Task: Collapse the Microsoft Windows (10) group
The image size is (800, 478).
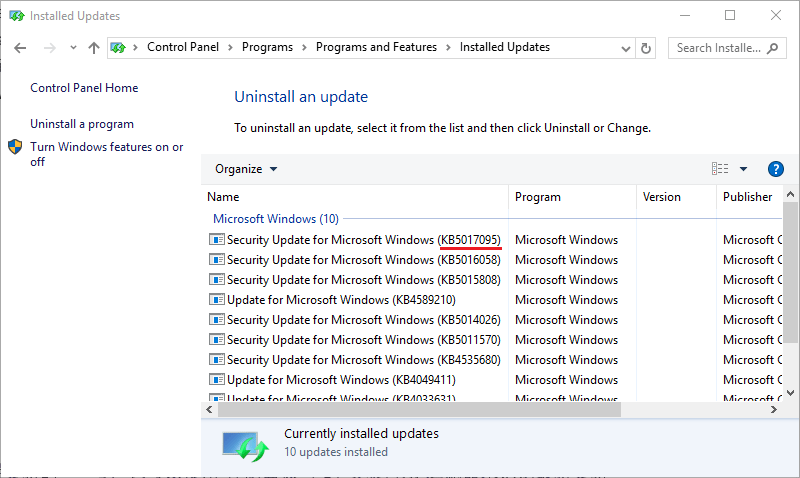Action: [276, 219]
